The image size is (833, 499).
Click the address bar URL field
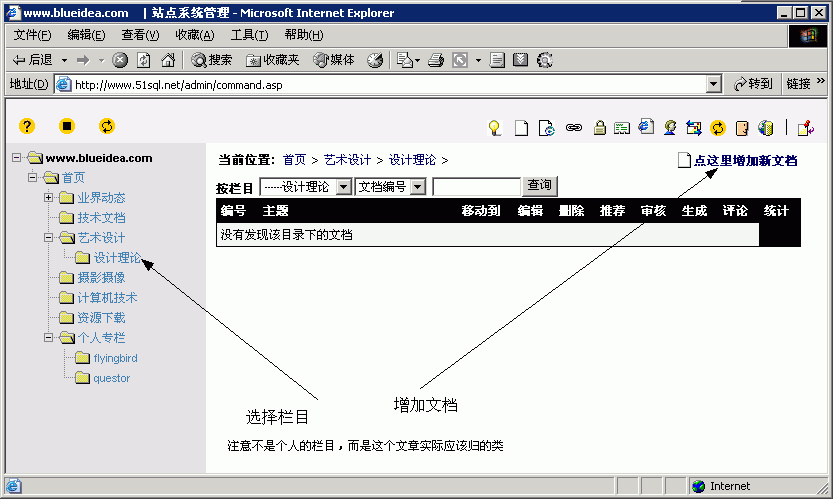[380, 84]
